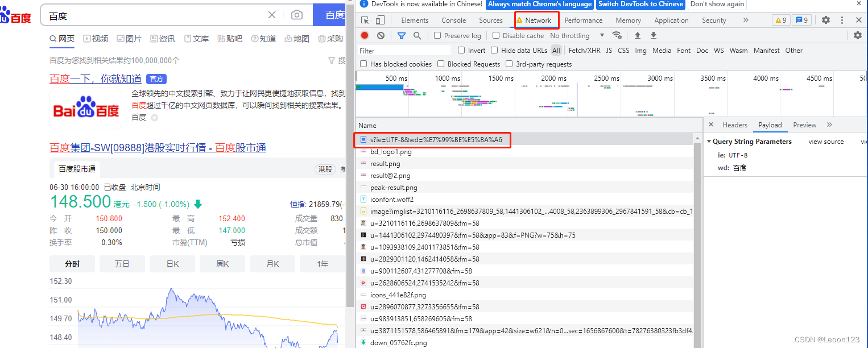Toggle the device toolbar icon
This screenshot has width=868, height=348.
pyautogui.click(x=380, y=20)
